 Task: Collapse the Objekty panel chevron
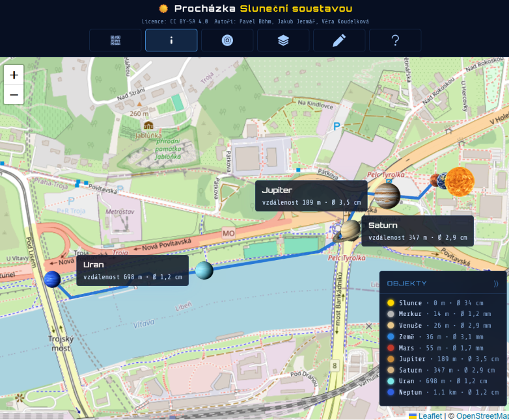pyautogui.click(x=496, y=283)
